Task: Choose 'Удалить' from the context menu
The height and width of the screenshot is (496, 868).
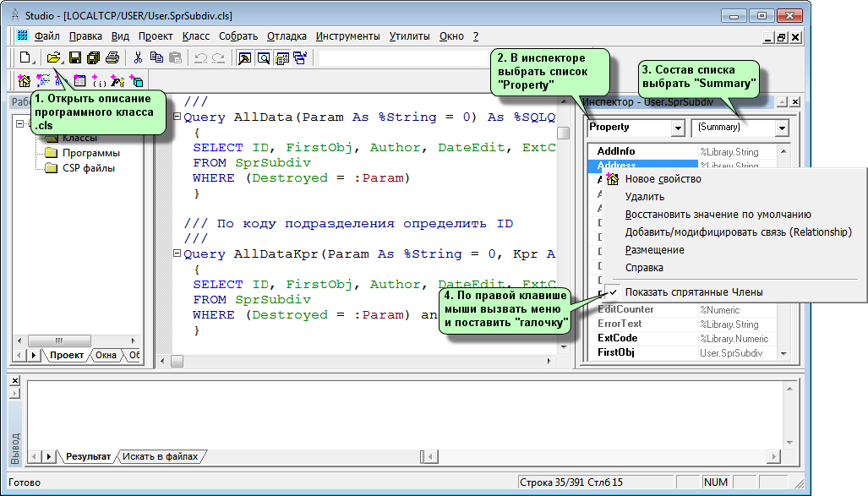Action: [644, 197]
